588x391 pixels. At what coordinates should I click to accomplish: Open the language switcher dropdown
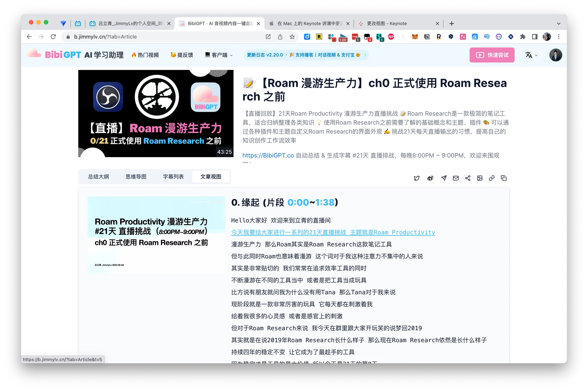tap(532, 55)
